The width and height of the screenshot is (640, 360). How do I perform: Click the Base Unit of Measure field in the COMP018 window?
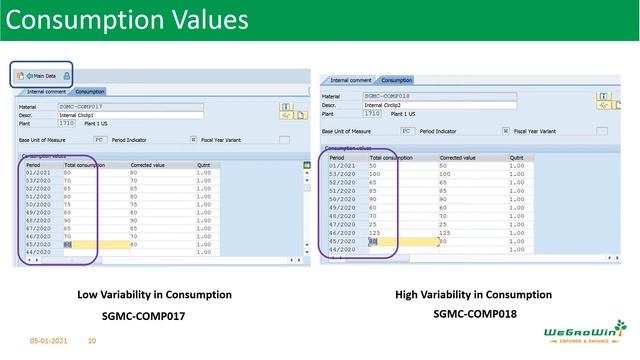[x=407, y=131]
